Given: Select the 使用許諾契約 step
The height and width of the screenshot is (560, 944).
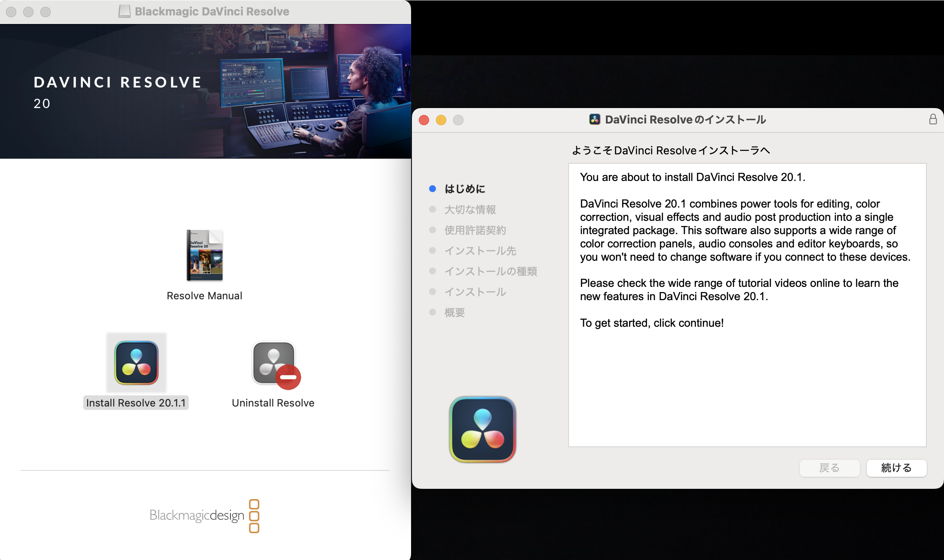Looking at the screenshot, I should click(475, 230).
